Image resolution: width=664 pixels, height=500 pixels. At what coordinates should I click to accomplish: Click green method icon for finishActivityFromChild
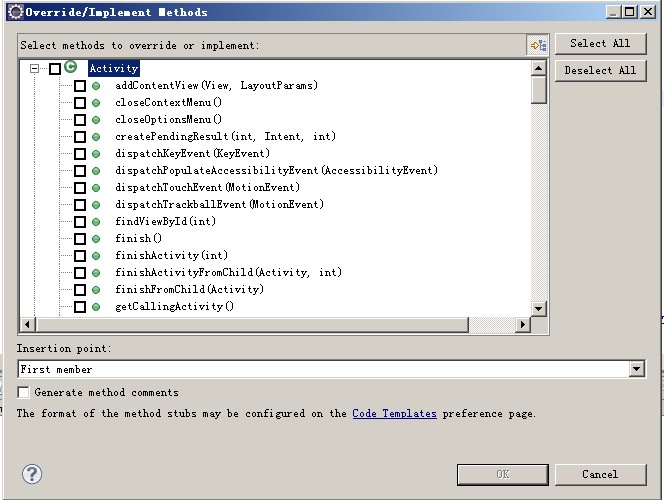[96, 273]
